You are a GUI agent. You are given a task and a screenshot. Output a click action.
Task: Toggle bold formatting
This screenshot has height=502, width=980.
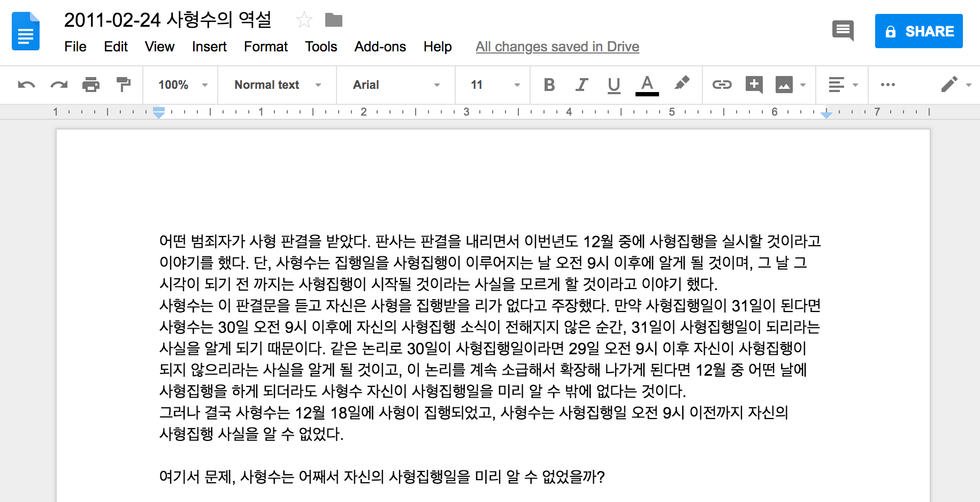point(549,85)
